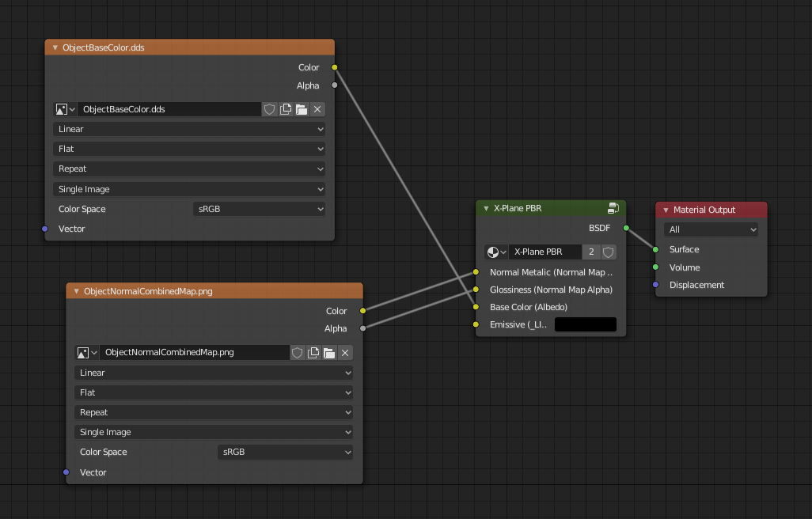Click the BSDF output socket label
Viewport: 812px width, 519px height.
pyautogui.click(x=599, y=228)
